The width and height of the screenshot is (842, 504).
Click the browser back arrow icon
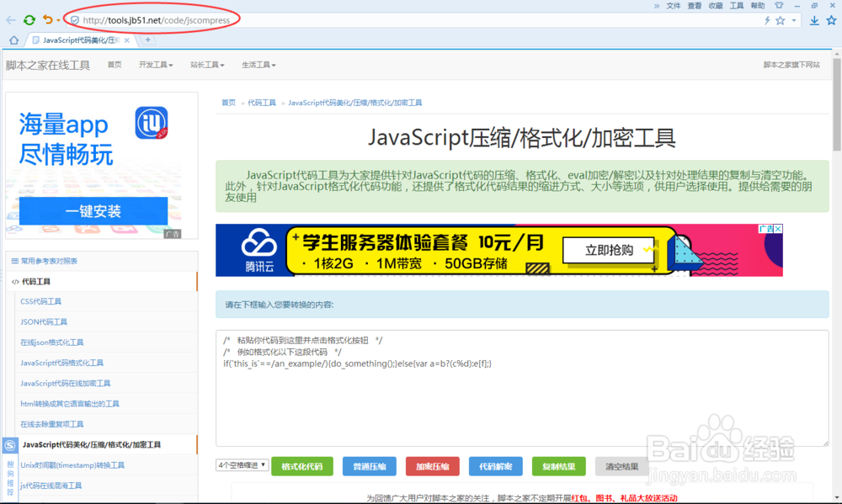click(x=8, y=19)
